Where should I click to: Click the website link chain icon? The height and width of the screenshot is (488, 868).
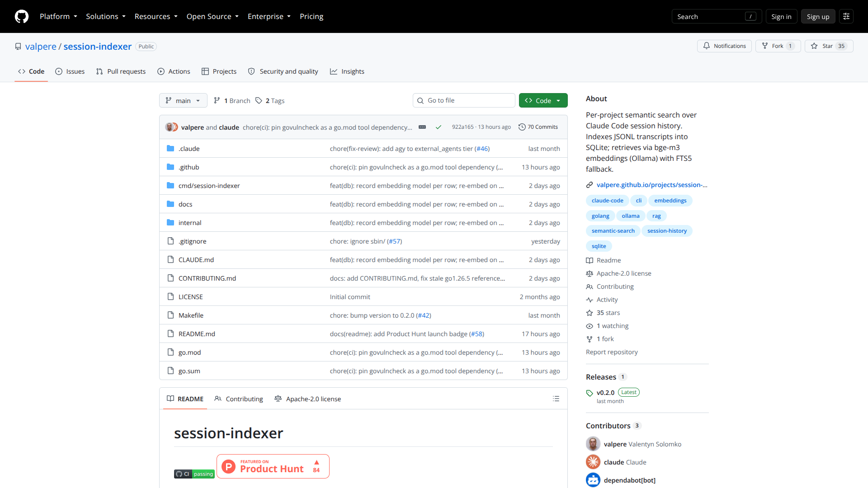[x=590, y=185]
